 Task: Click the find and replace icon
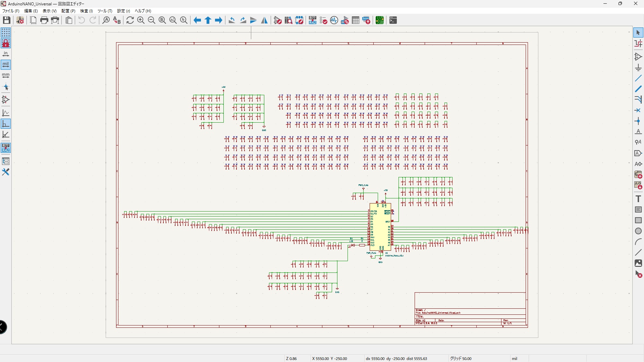click(x=117, y=20)
